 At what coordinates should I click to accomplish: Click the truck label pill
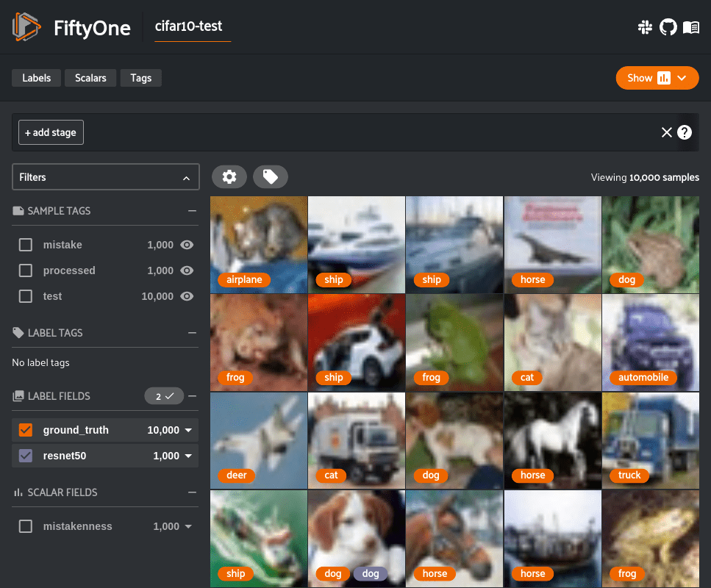[629, 475]
